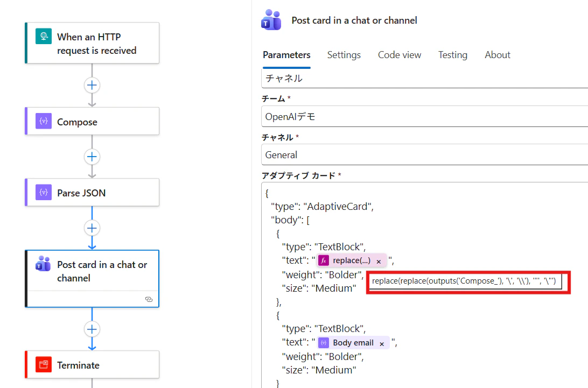
Task: Add a step after HTTP request trigger
Action: click(x=92, y=85)
